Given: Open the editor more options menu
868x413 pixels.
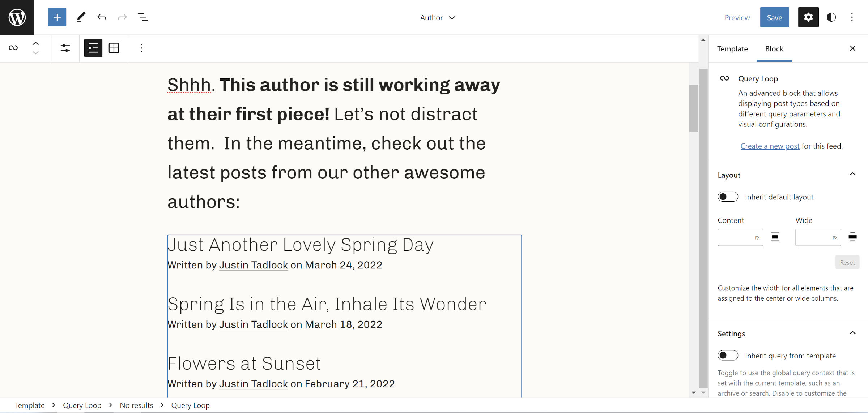Looking at the screenshot, I should coord(852,17).
